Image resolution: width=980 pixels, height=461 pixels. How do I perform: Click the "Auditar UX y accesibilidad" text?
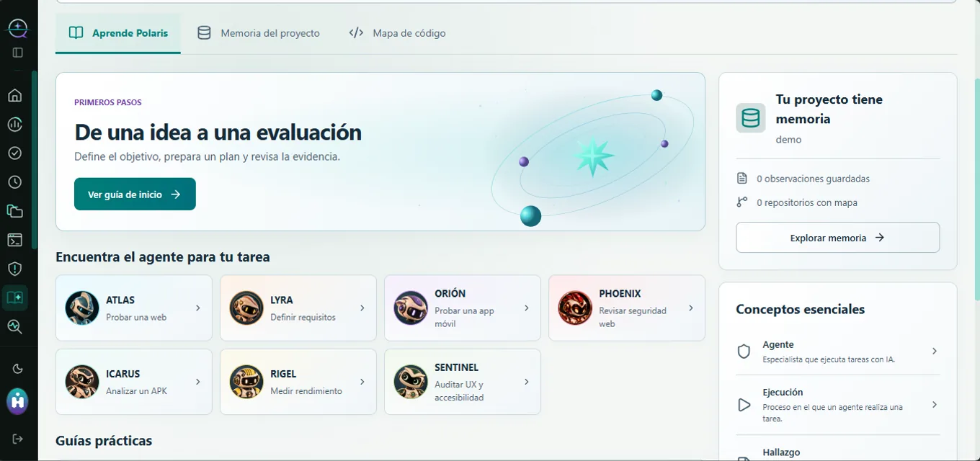459,391
